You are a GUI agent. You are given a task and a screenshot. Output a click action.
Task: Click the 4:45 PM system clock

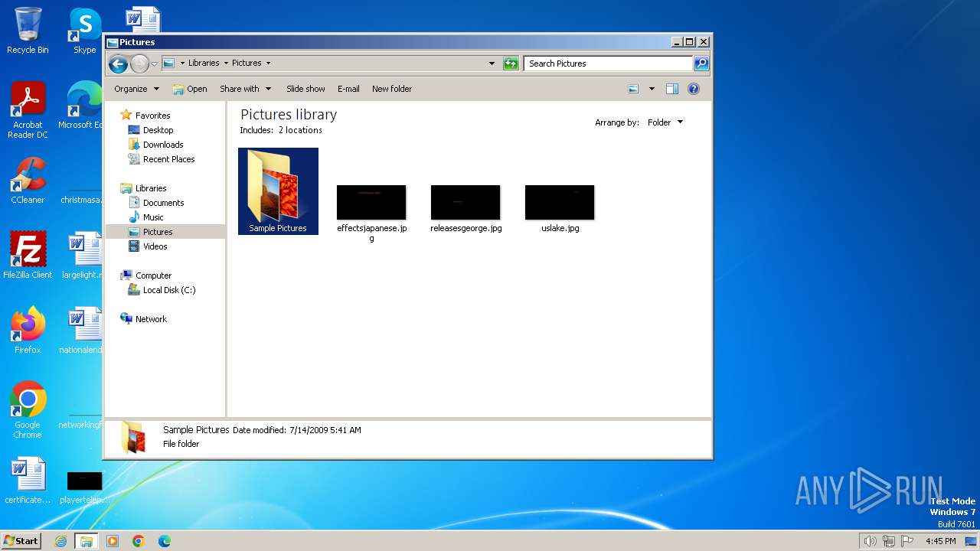pos(941,541)
